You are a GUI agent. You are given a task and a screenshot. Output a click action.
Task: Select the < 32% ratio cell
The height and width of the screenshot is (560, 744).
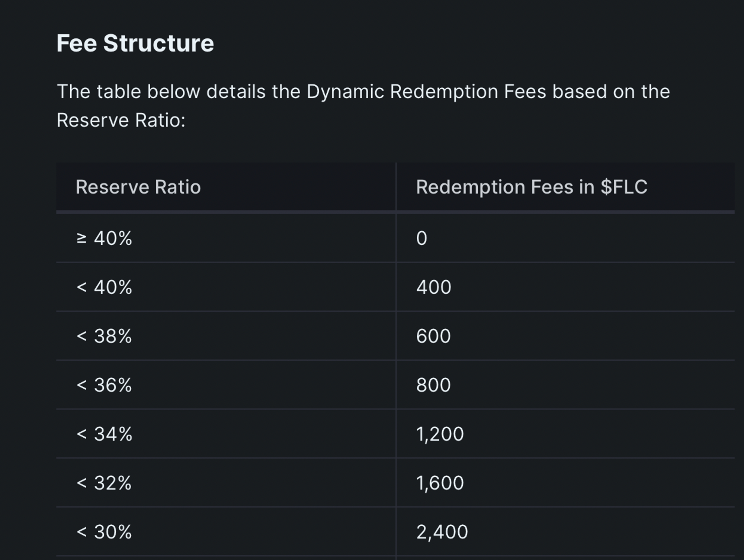[104, 483]
